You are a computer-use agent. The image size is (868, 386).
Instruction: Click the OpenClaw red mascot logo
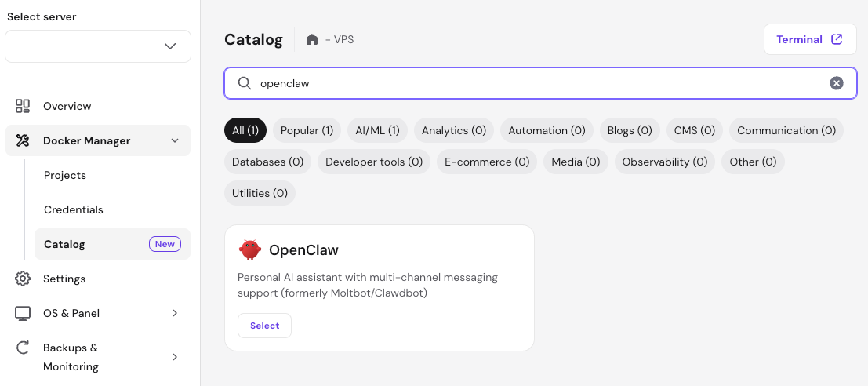(x=250, y=250)
